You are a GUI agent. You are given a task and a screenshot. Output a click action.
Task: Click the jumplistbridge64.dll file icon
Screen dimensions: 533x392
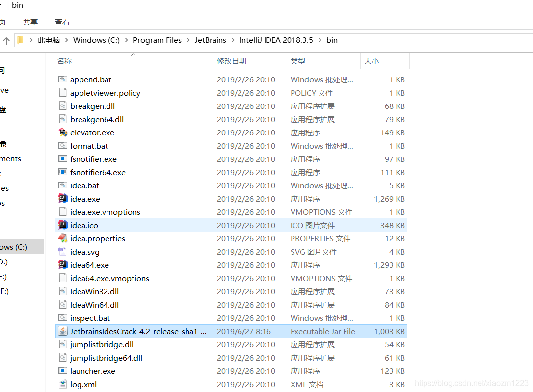(62, 358)
